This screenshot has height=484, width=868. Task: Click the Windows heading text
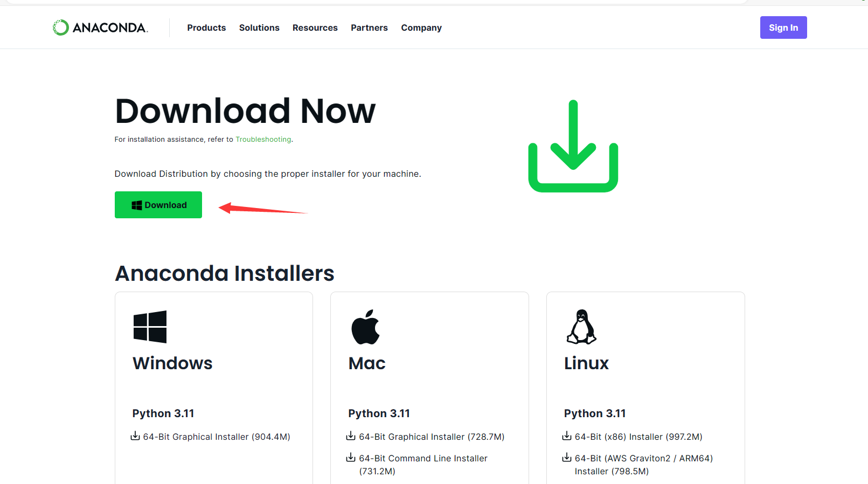coord(172,363)
